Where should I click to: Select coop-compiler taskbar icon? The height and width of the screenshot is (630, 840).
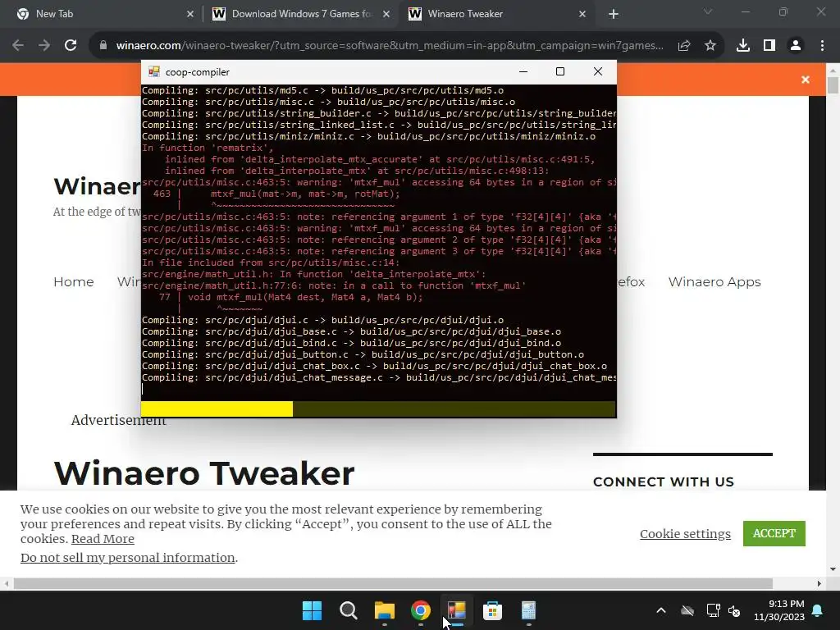tap(456, 610)
